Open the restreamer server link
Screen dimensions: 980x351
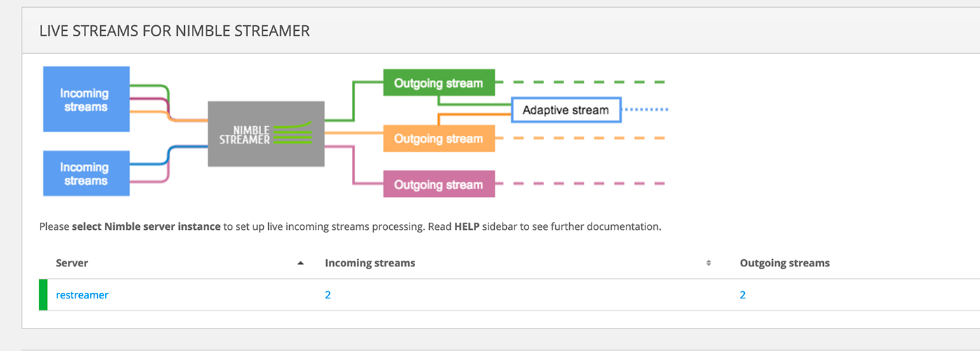click(x=82, y=295)
